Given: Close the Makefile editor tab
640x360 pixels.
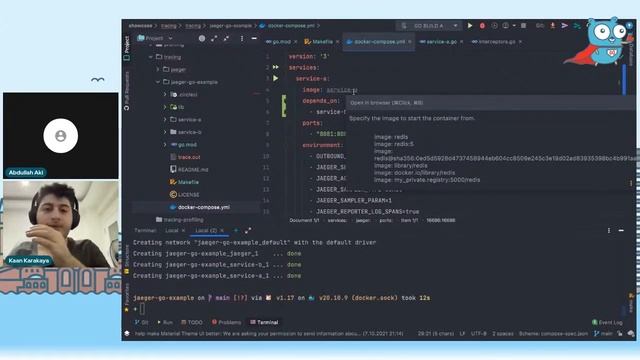Looking at the screenshot, I should 337,42.
